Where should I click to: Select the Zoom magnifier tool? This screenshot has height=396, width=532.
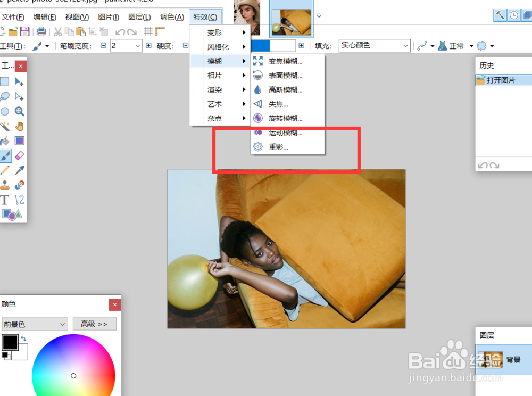(x=19, y=111)
